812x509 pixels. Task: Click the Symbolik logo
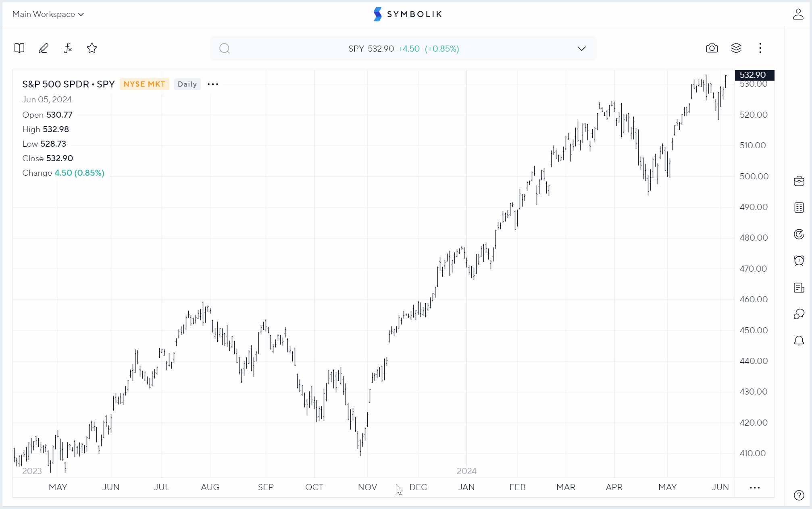(x=408, y=14)
